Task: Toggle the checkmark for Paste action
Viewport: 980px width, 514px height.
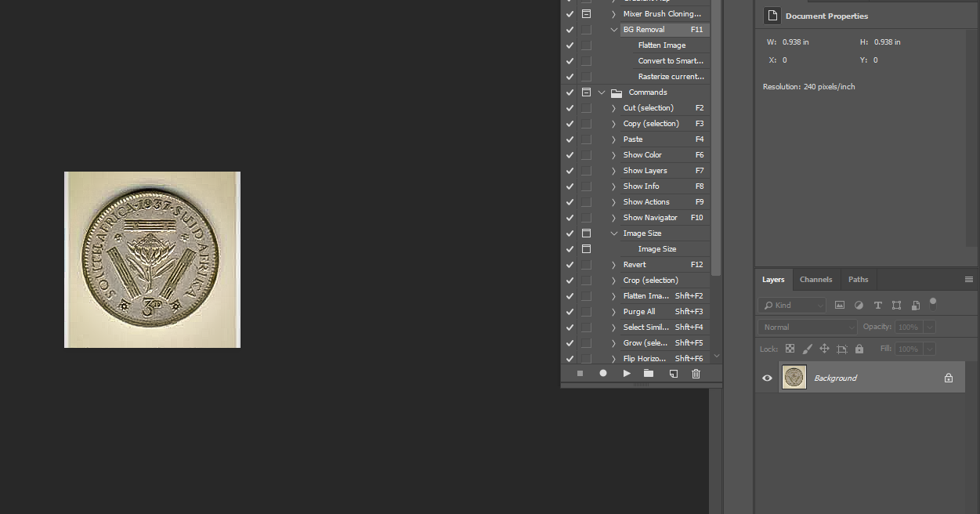Action: tap(570, 139)
